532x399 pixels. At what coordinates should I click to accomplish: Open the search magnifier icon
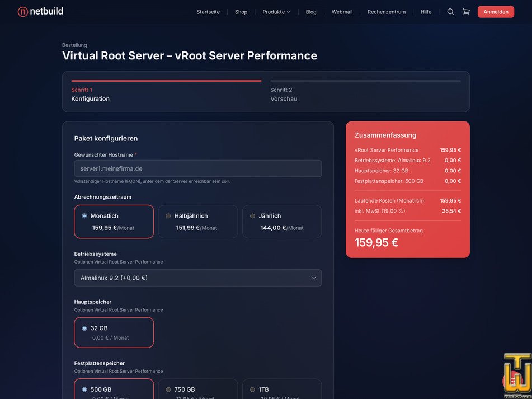(450, 12)
